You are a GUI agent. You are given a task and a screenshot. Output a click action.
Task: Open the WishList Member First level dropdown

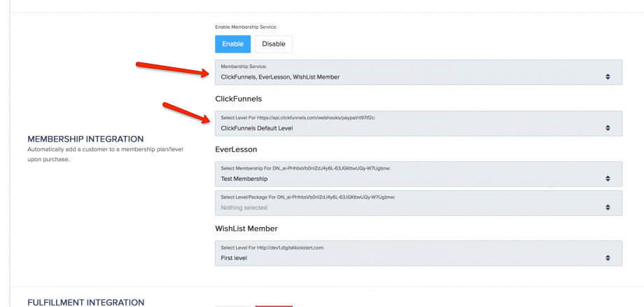coord(419,253)
